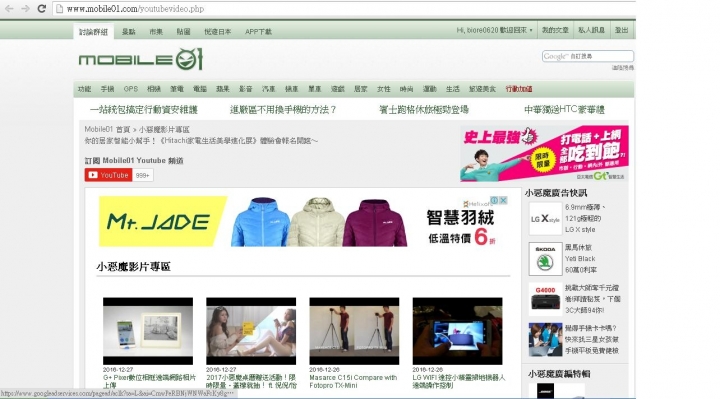
Task: Open the 蘋果 category menu
Action: 223,89
